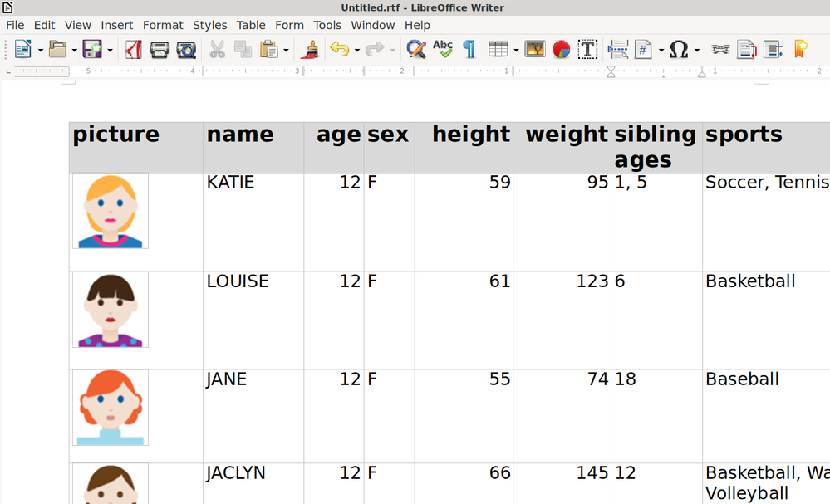Click the name cell 'JACLYN'

tap(253, 483)
